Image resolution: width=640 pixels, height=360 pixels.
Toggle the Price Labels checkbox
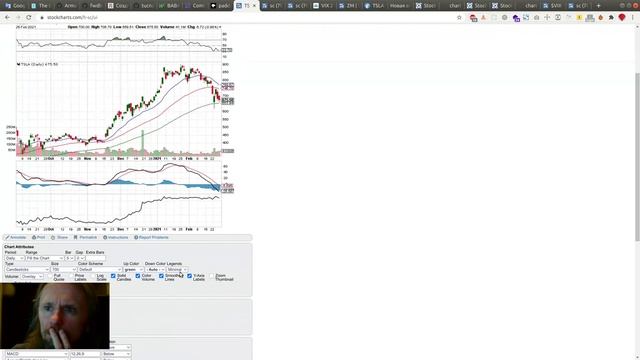tap(71, 276)
